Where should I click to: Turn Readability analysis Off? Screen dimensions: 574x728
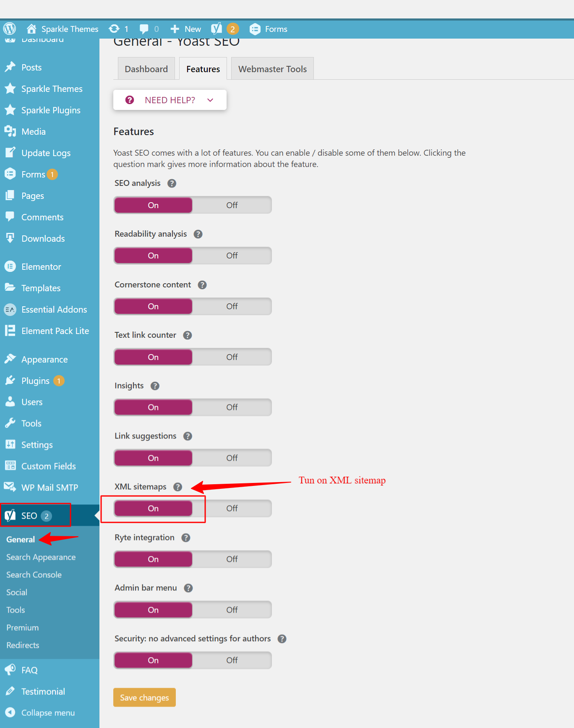232,256
